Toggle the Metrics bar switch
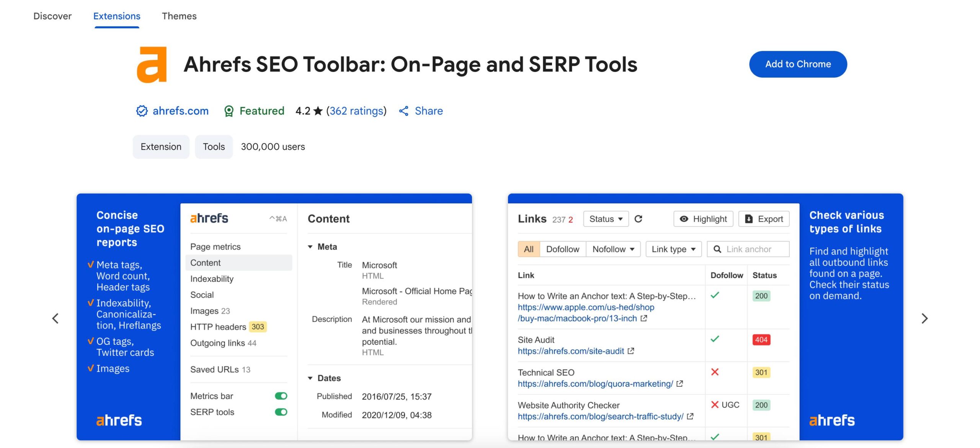Image resolution: width=980 pixels, height=448 pixels. (x=281, y=396)
